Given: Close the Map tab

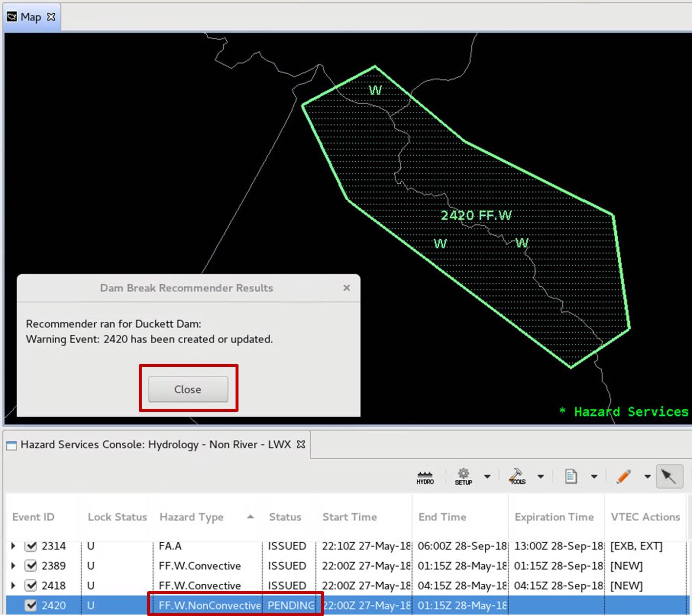Looking at the screenshot, I should pyautogui.click(x=51, y=17).
